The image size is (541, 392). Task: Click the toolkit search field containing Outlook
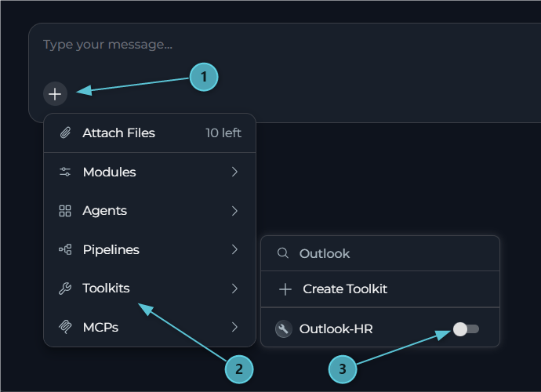380,254
